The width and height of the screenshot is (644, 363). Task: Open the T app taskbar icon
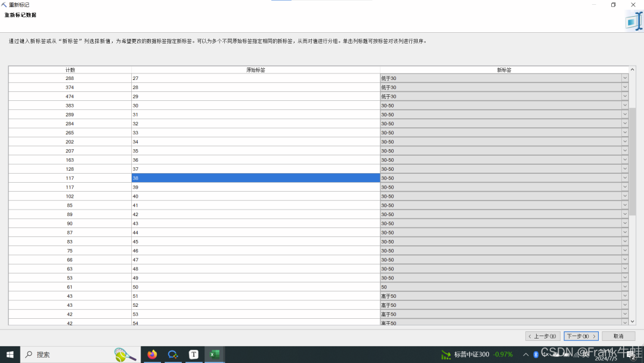(x=193, y=355)
